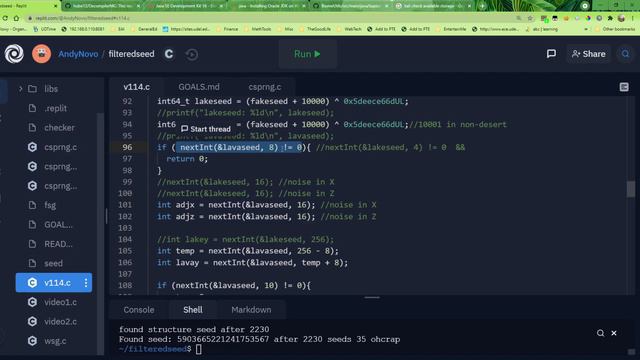
Task: Click the shell prompt input cursor
Action: point(199,349)
